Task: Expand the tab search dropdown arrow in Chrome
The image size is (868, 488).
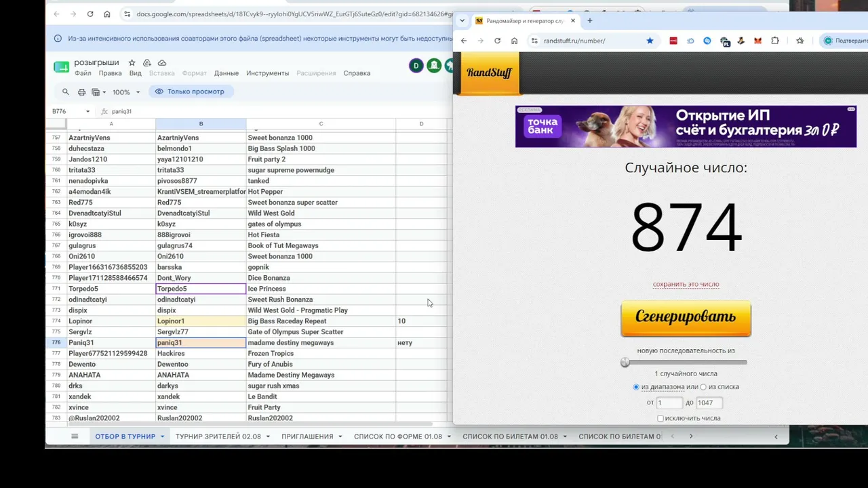Action: 462,21
